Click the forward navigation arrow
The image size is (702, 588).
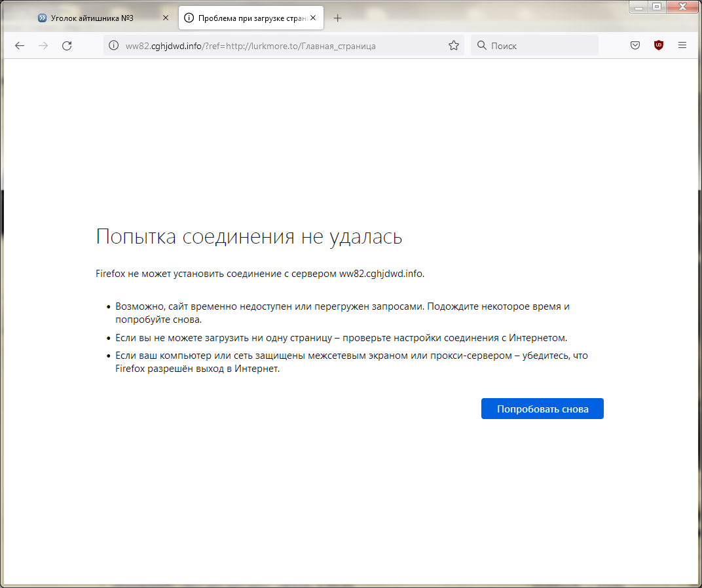[43, 46]
